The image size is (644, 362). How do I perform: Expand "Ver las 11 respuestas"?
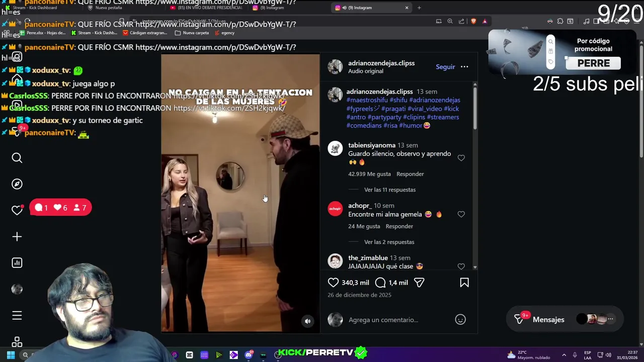point(390,190)
